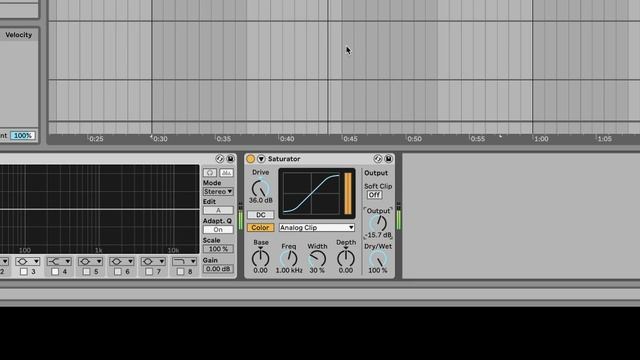This screenshot has height=360, width=640.
Task: Enable EQ band 7 checkbox
Action: pyautogui.click(x=149, y=271)
